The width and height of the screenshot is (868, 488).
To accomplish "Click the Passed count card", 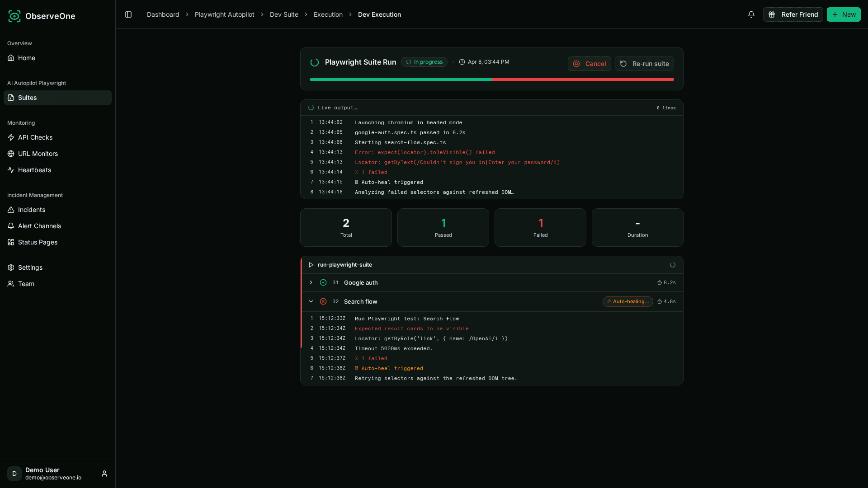I will pyautogui.click(x=443, y=227).
